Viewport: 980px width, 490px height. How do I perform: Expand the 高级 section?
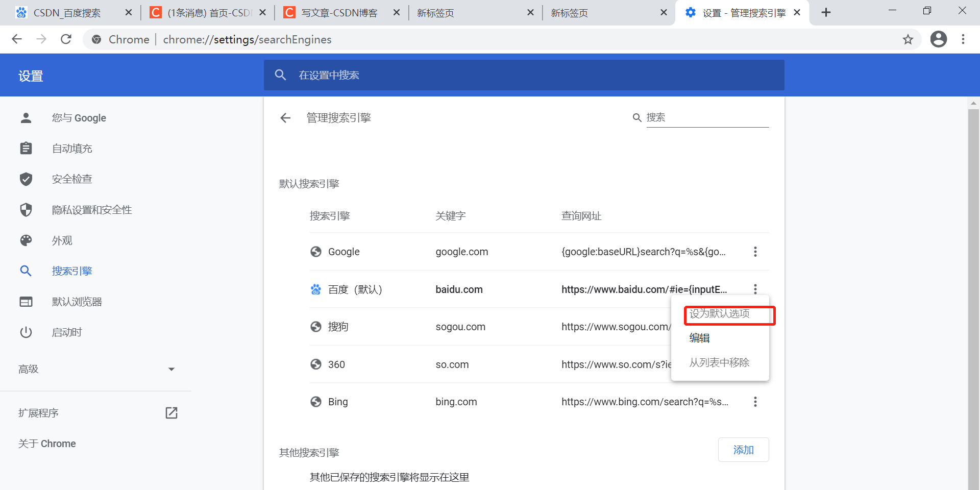pyautogui.click(x=96, y=369)
